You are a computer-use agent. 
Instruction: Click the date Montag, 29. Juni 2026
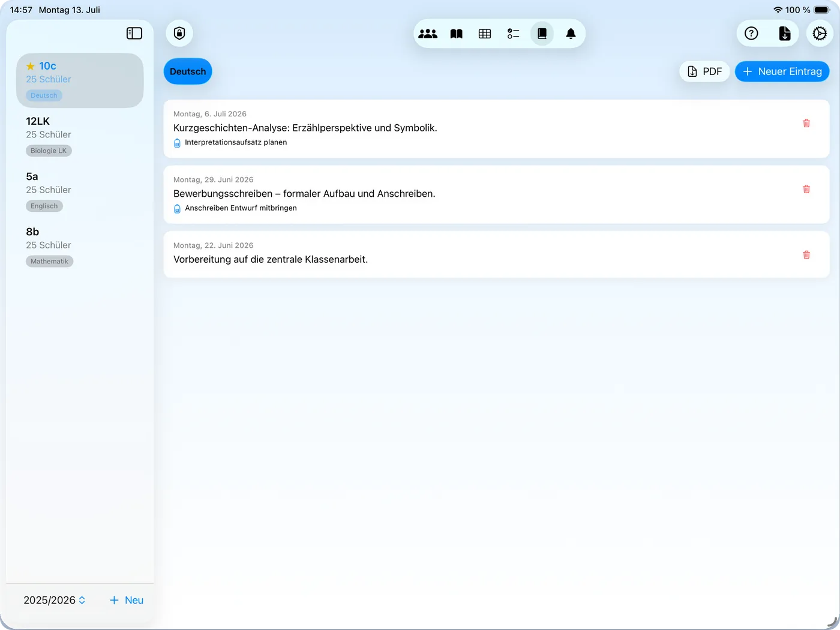pos(214,179)
